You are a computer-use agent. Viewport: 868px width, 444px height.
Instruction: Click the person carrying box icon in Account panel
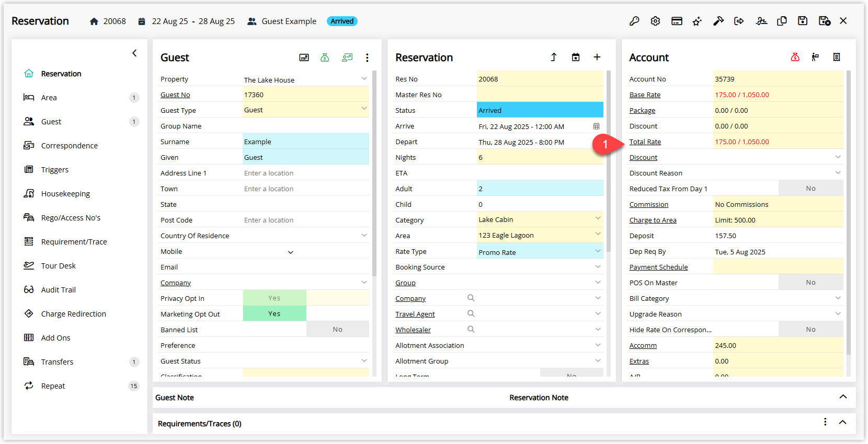[x=815, y=57]
